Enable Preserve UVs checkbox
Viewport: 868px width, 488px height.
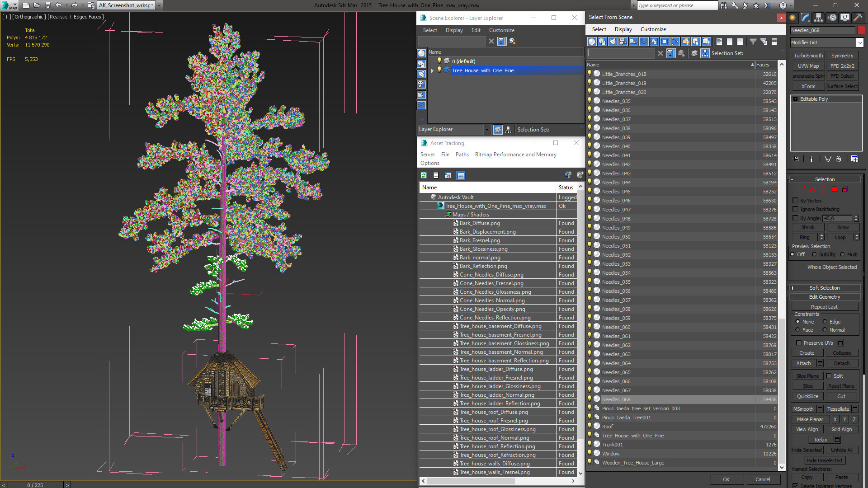(x=799, y=343)
